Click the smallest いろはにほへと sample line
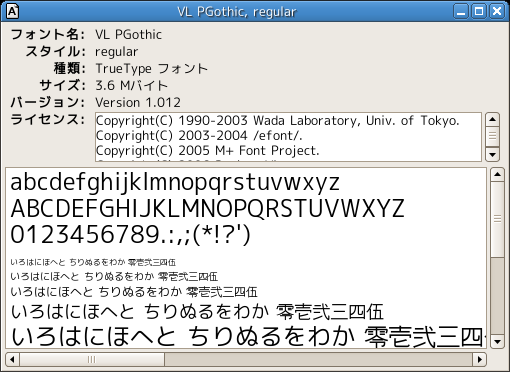Viewport: 510px width, 372px height. (x=93, y=262)
